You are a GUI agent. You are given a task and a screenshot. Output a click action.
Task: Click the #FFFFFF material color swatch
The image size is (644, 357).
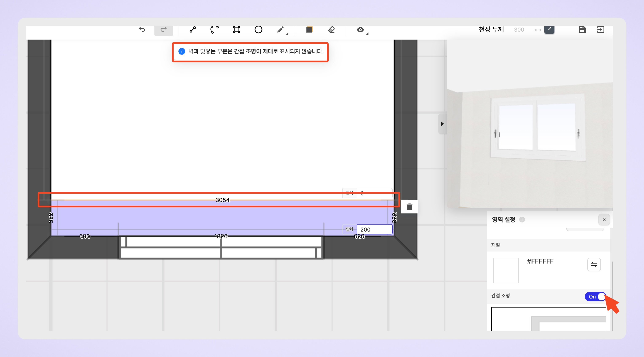506,270
